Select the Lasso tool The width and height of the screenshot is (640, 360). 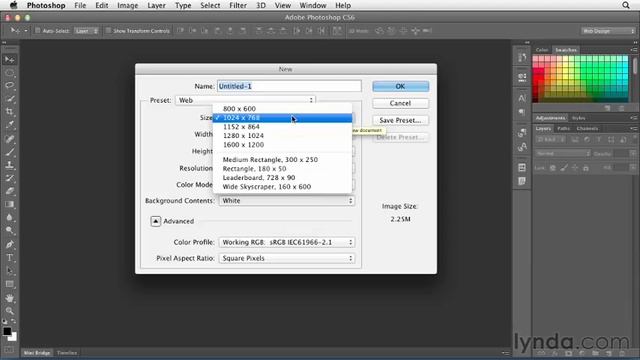tap(10, 86)
